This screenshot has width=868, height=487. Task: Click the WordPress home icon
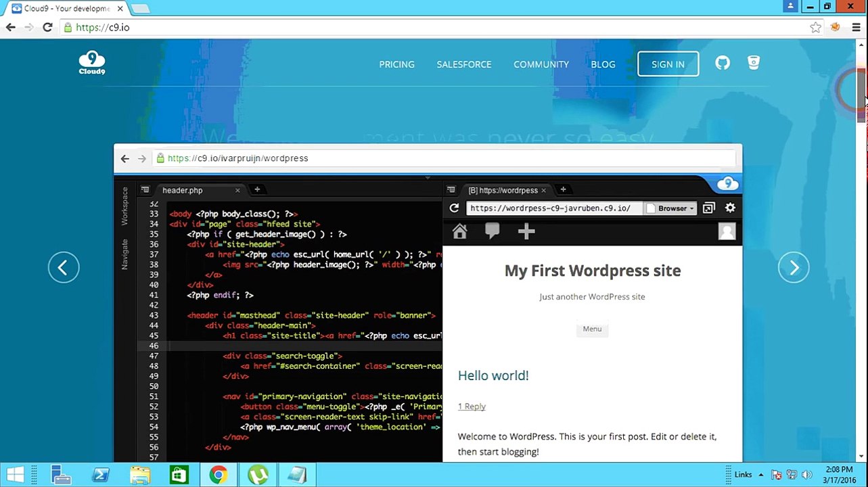click(x=459, y=232)
